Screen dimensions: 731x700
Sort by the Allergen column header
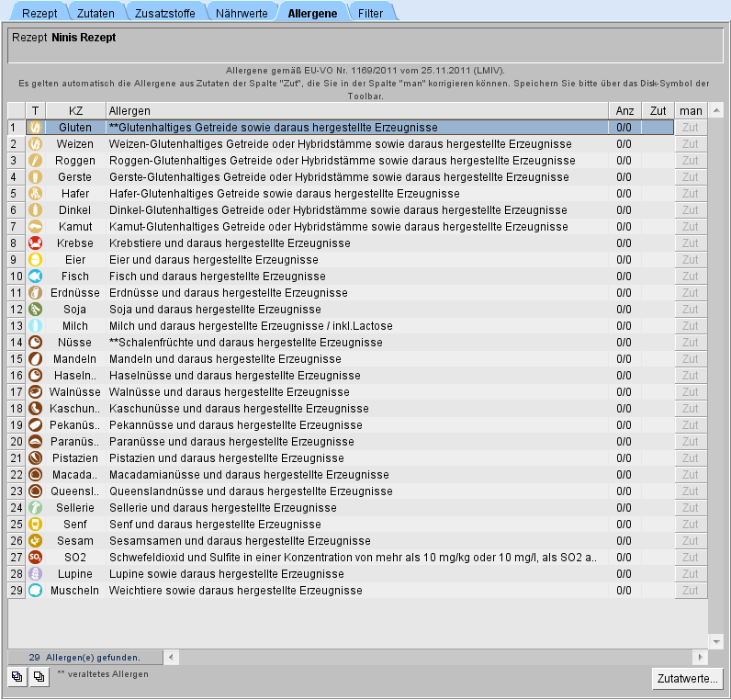(356, 110)
